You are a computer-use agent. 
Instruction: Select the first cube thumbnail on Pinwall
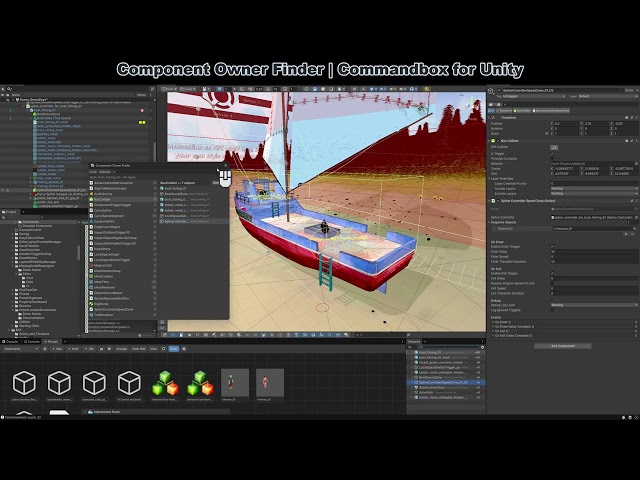point(24,383)
